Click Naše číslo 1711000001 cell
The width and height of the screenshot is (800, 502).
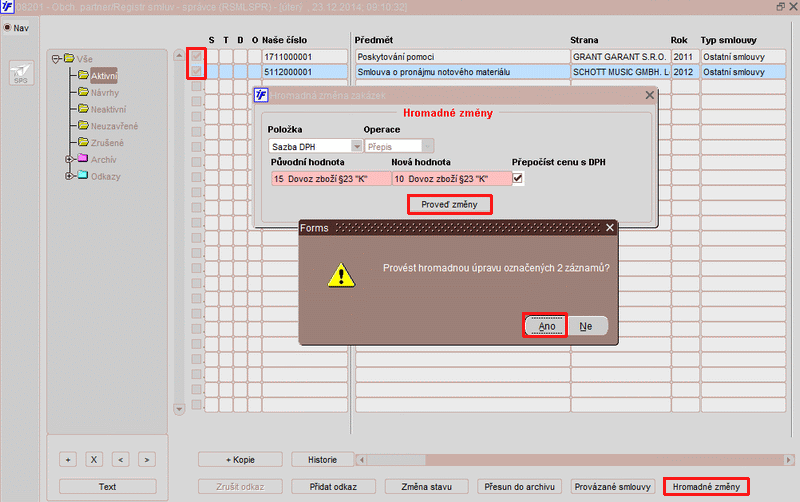[x=305, y=57]
